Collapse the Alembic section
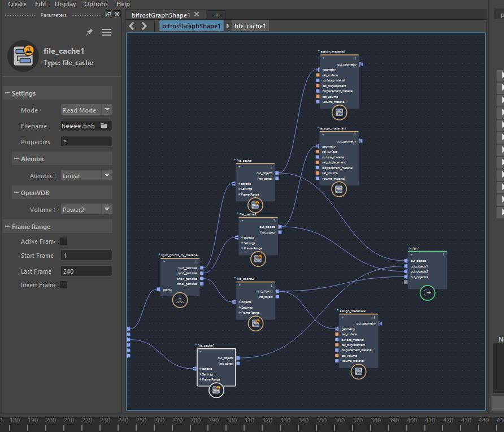This screenshot has width=504, height=432. tap(16, 158)
